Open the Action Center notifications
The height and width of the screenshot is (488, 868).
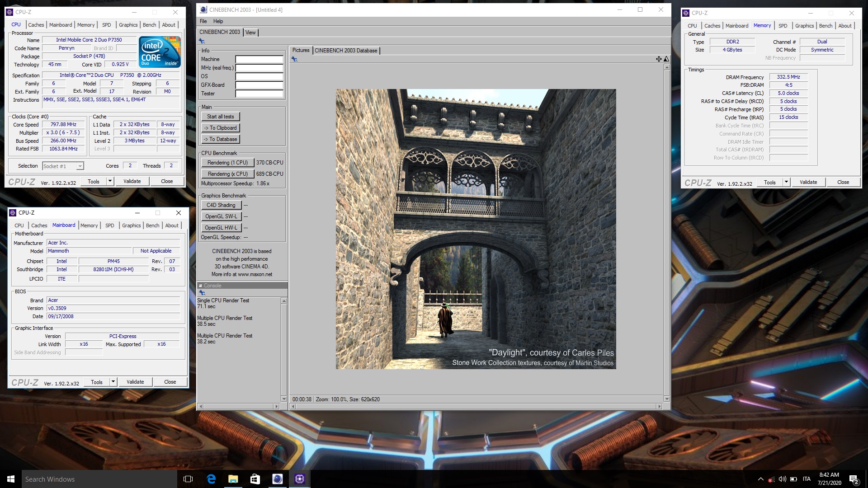tap(854, 479)
